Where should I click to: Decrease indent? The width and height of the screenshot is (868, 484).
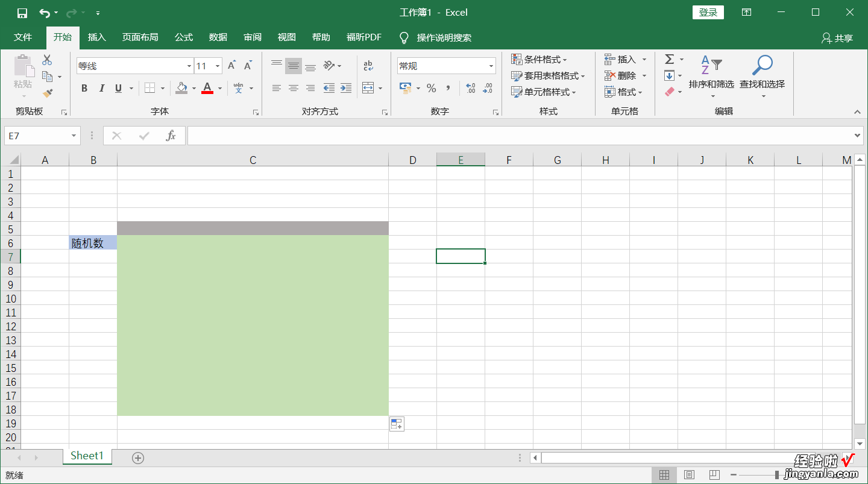(329, 88)
